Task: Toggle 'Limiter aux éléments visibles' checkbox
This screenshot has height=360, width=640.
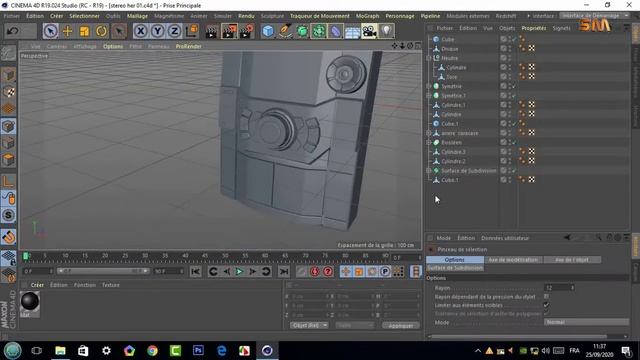Action: click(x=546, y=305)
